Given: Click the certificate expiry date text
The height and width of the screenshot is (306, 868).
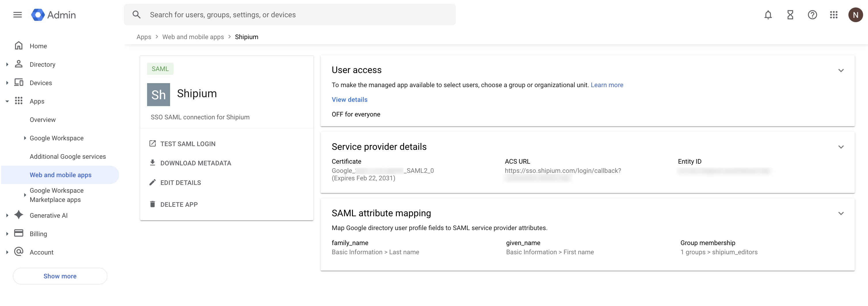Looking at the screenshot, I should [x=363, y=178].
